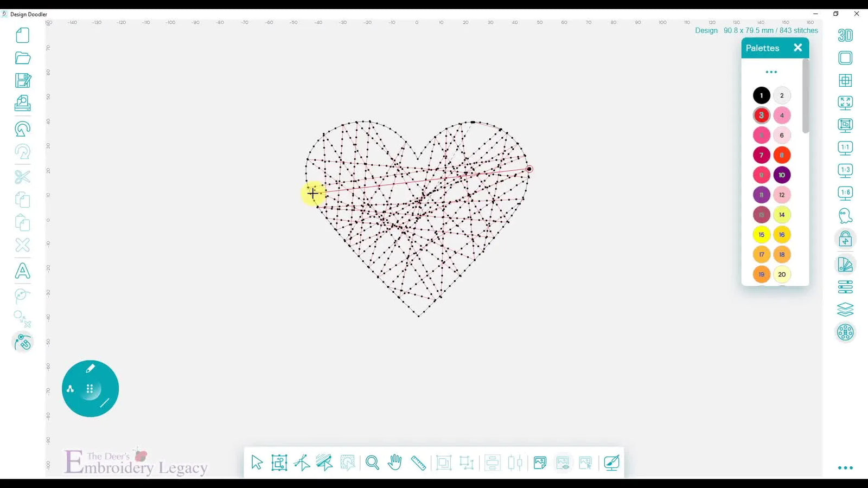Set zoom to 1:1 scale

coord(845,148)
